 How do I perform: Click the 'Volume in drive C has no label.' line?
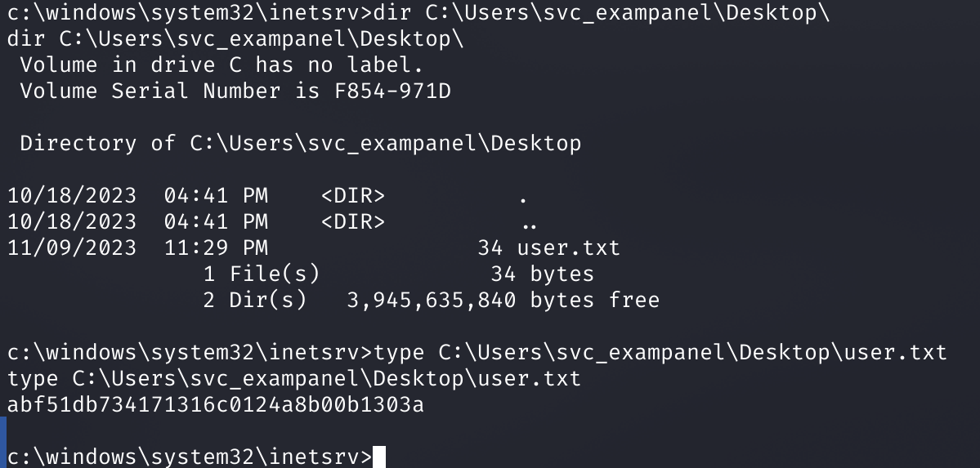pos(222,65)
